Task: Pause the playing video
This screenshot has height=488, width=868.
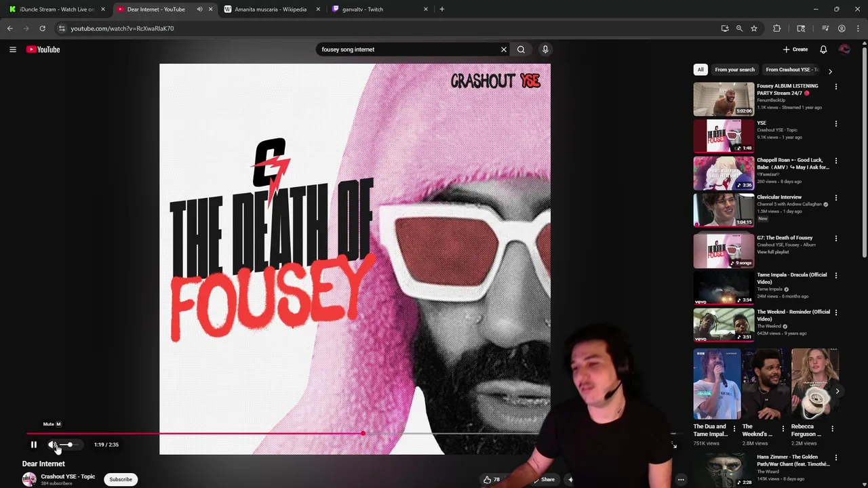Action: tap(33, 445)
